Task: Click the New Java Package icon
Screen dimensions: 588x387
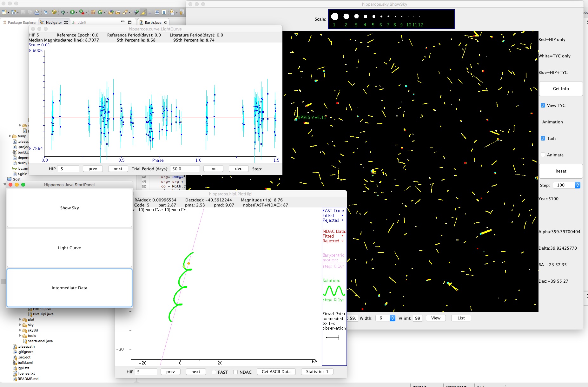Action: coord(93,12)
